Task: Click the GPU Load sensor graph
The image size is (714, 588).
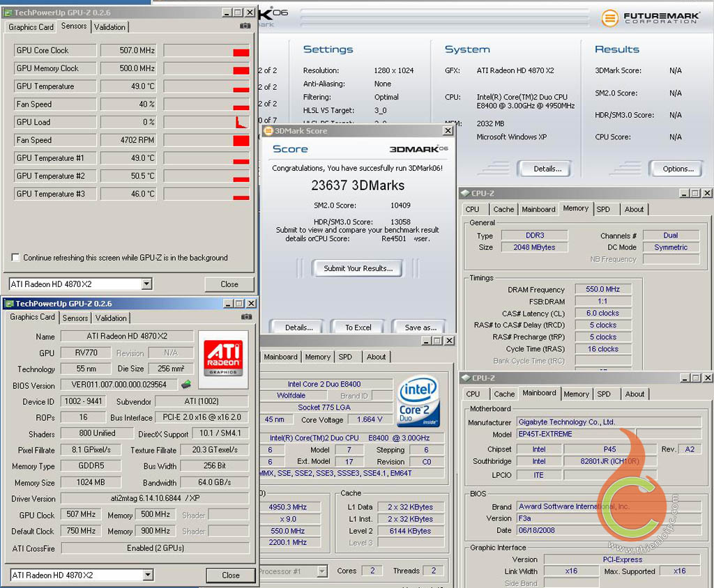Action: pos(206,123)
